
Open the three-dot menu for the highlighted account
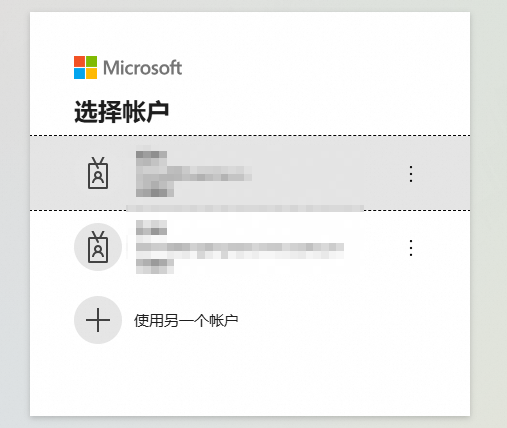click(411, 174)
